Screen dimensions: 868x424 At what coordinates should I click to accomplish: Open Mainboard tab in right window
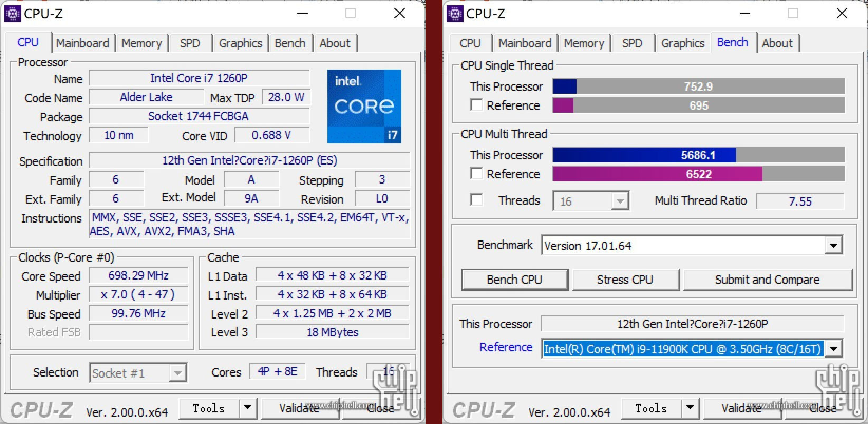click(x=525, y=43)
